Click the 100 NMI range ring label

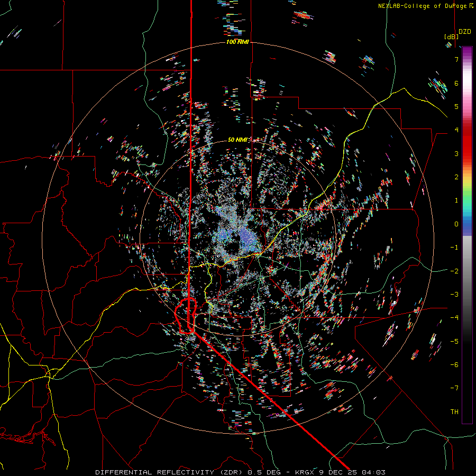click(237, 42)
